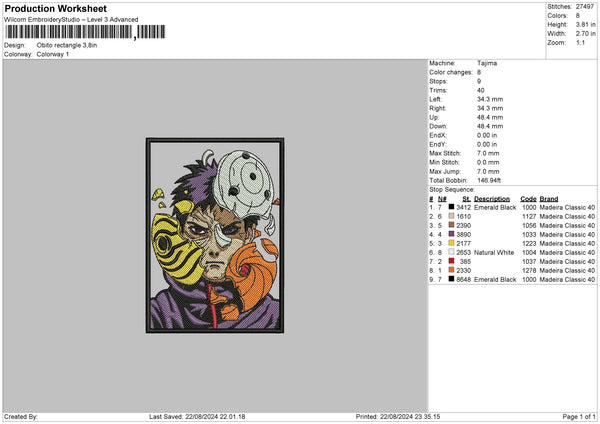
Task: Click the Zoom value 1:1
Action: 580,42
